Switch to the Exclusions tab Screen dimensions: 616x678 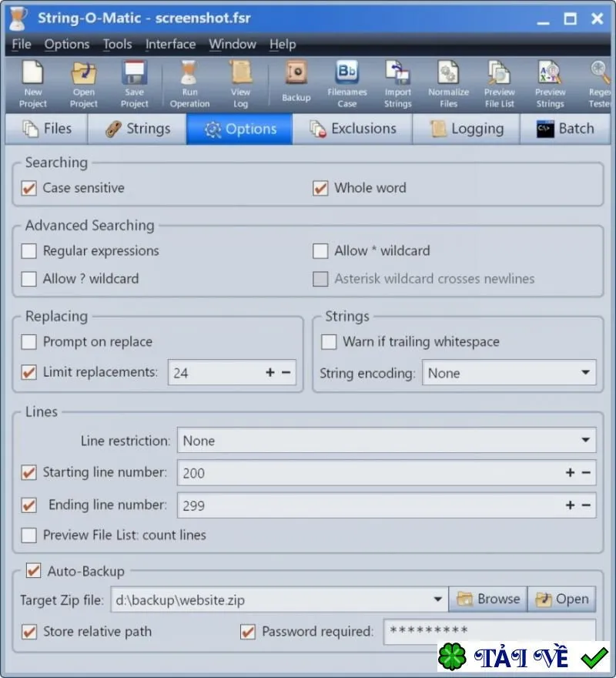pyautogui.click(x=353, y=129)
